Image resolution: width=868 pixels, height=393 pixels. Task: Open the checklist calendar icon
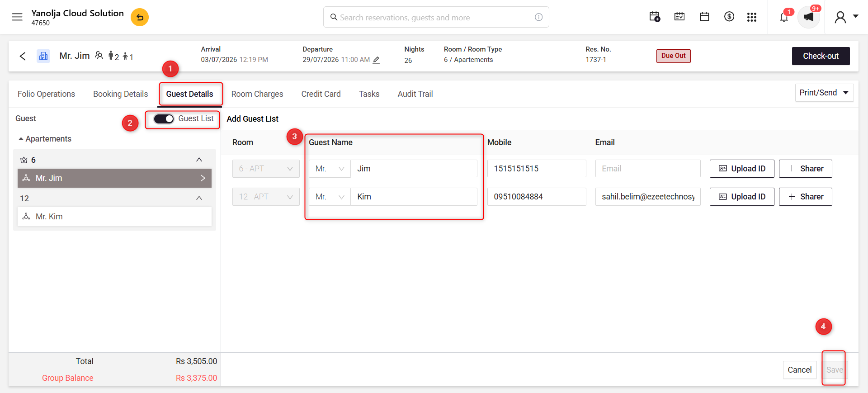[679, 17]
